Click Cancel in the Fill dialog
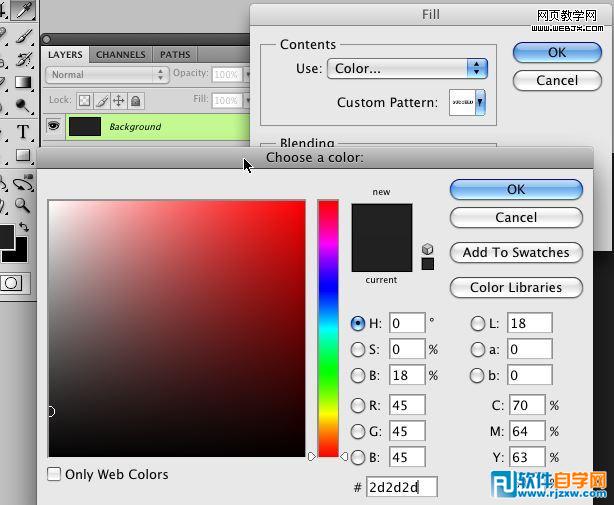 [557, 80]
